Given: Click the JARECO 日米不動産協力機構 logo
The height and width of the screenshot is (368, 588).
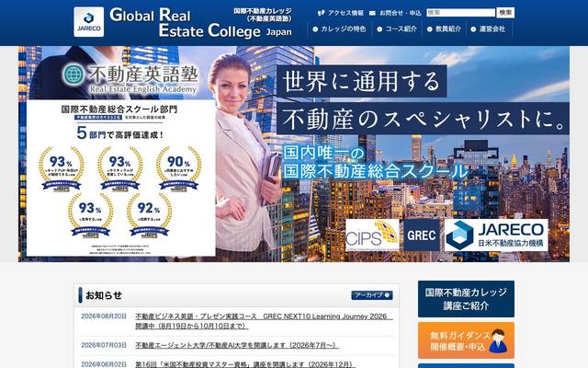Looking at the screenshot, I should 496,236.
